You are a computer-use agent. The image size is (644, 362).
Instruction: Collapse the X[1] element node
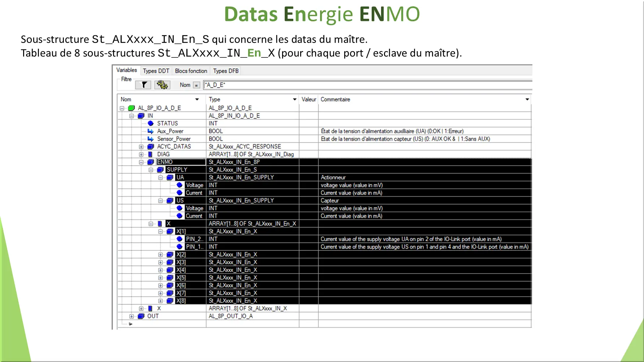(160, 232)
